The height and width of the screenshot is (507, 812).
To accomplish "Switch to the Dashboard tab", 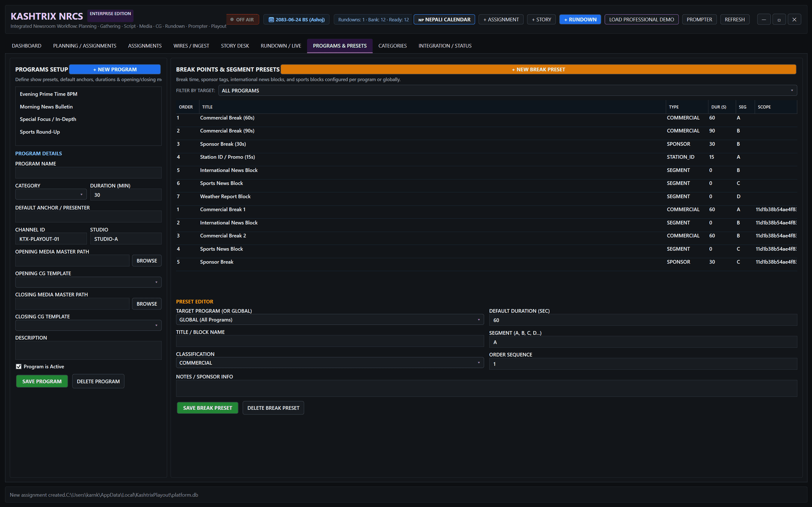I will coord(27,46).
